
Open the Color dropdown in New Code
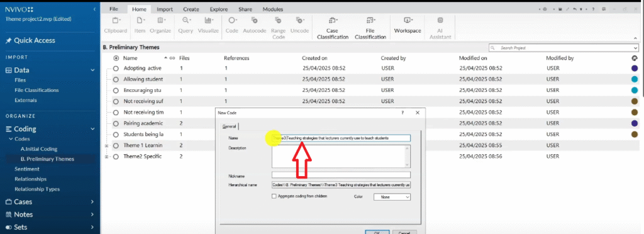point(392,197)
